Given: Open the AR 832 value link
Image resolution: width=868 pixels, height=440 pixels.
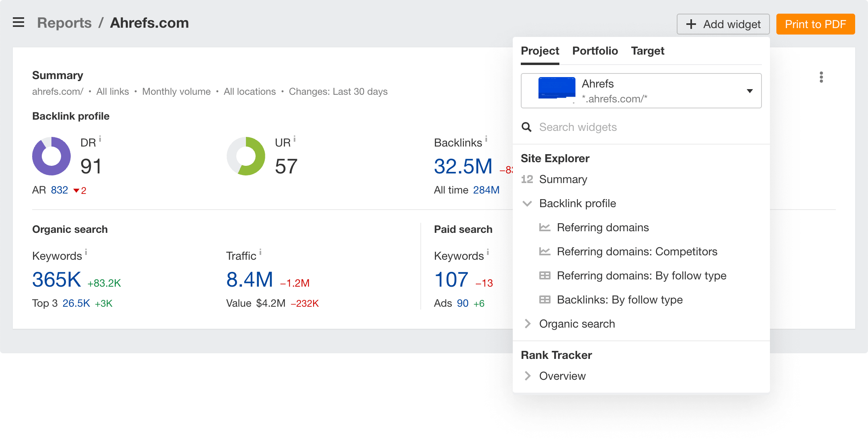Looking at the screenshot, I should [x=59, y=190].
